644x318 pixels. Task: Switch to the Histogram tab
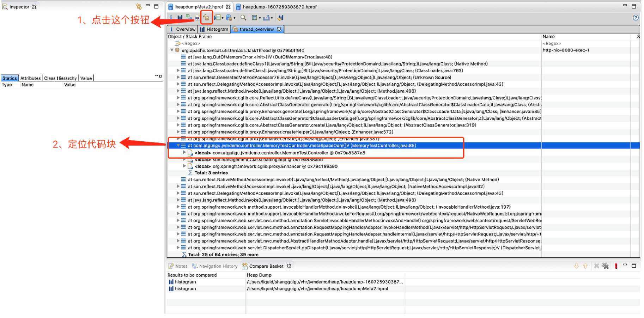[214, 29]
